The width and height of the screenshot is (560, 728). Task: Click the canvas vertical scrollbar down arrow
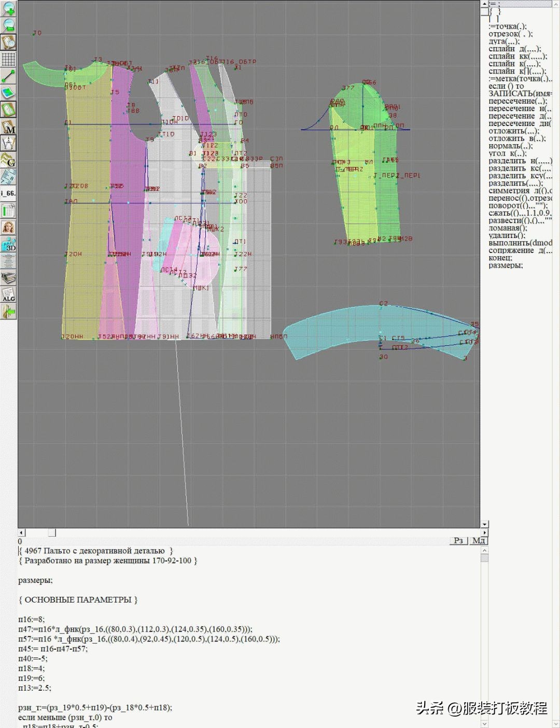tap(485, 524)
